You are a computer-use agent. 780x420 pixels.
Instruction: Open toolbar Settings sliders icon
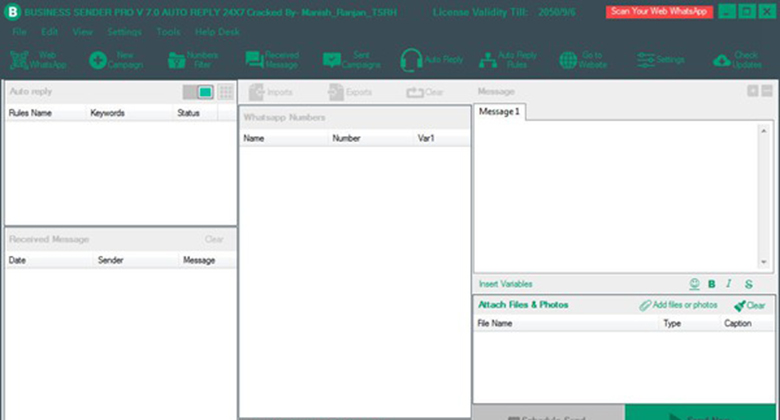click(x=646, y=60)
